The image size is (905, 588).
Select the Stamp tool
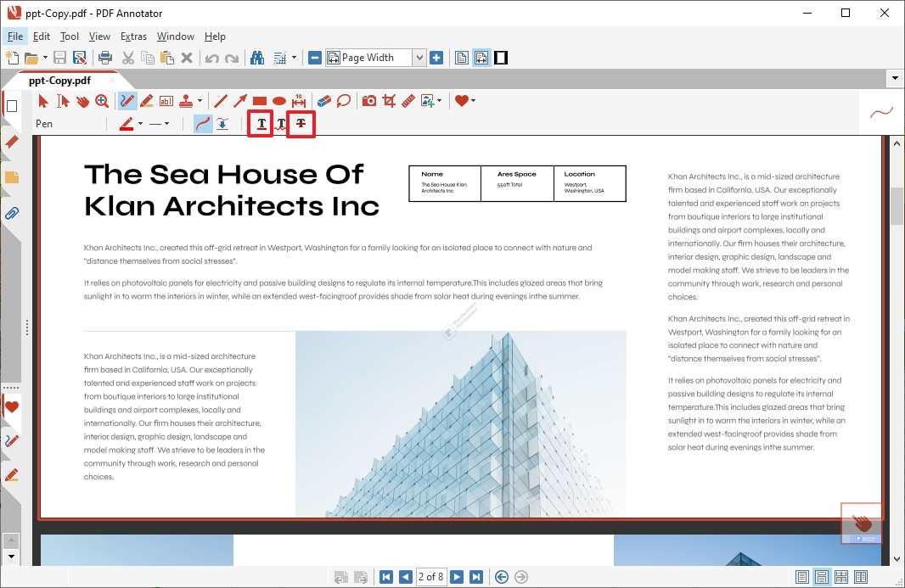186,101
